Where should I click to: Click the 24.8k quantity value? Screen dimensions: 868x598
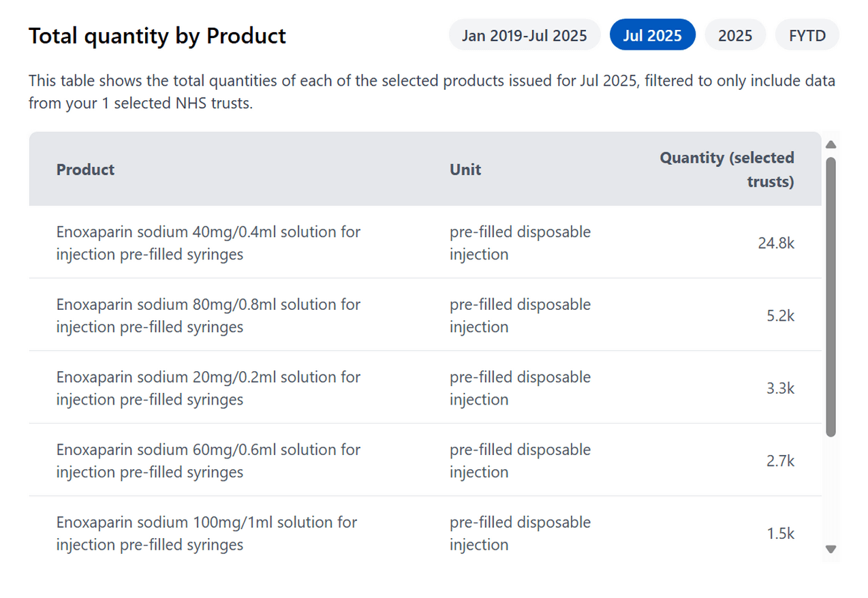(776, 242)
